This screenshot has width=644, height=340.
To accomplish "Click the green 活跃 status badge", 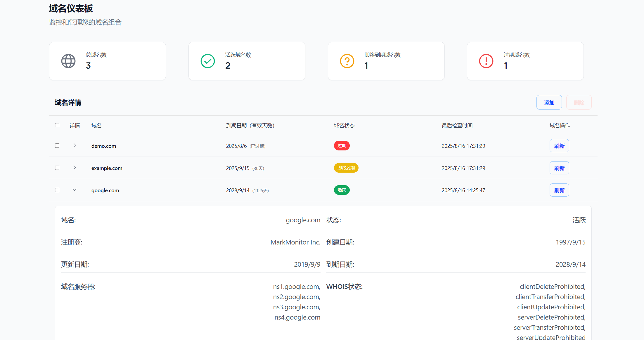I will click(342, 190).
